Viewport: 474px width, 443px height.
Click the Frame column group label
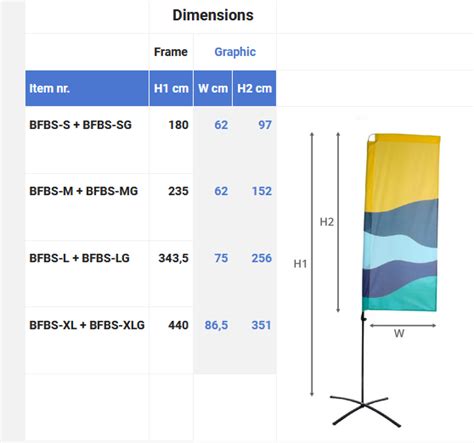click(x=171, y=52)
